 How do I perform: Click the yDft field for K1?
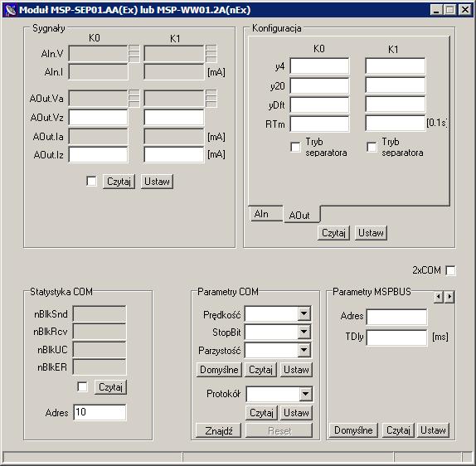395,104
